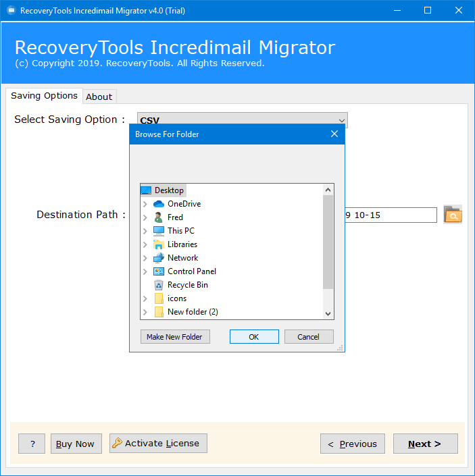Go back with Previous button
This screenshot has width=475, height=476.
353,444
